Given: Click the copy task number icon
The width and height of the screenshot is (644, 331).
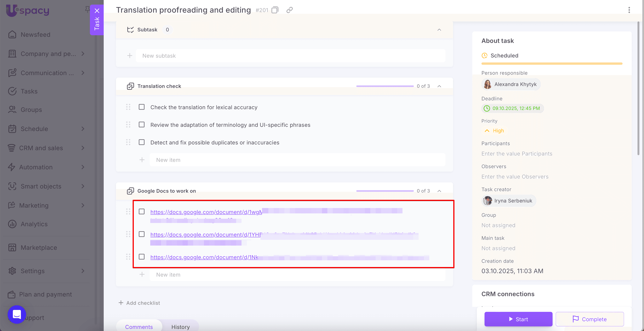Looking at the screenshot, I should (x=275, y=10).
